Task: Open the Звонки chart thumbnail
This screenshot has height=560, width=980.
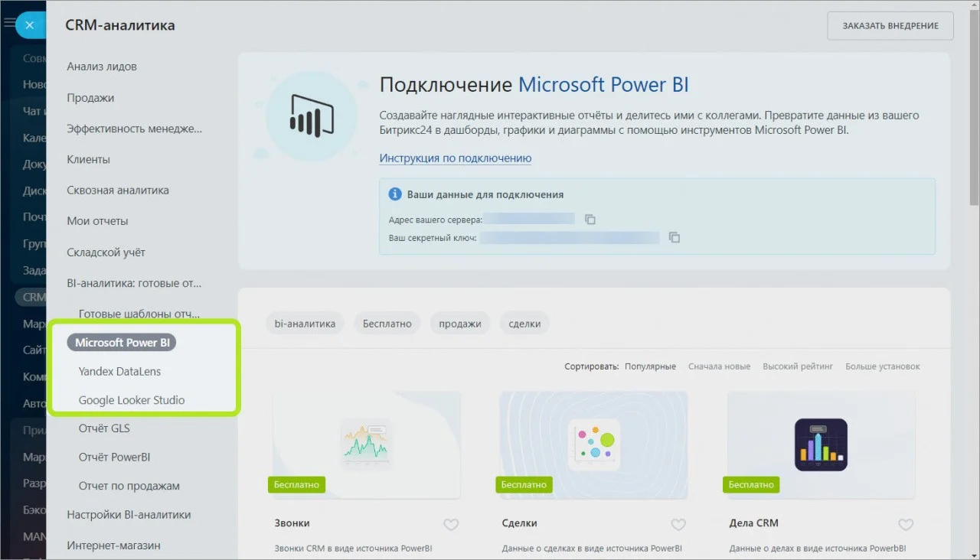Action: 366,444
